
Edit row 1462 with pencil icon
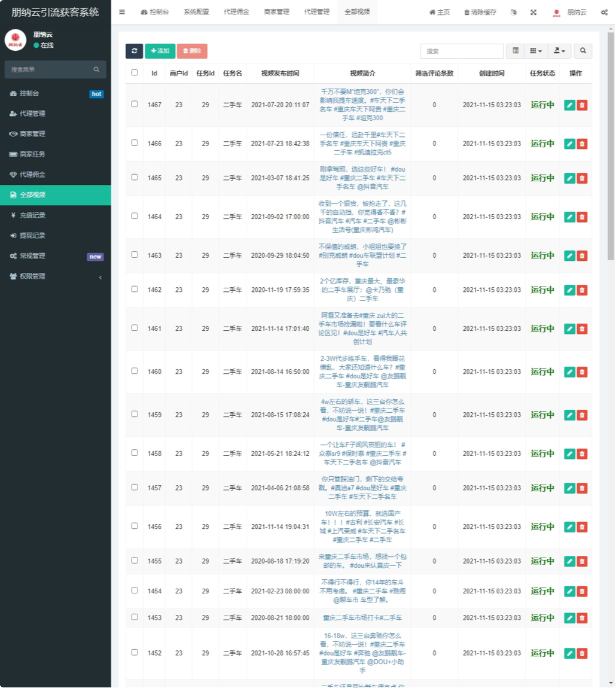click(x=569, y=290)
